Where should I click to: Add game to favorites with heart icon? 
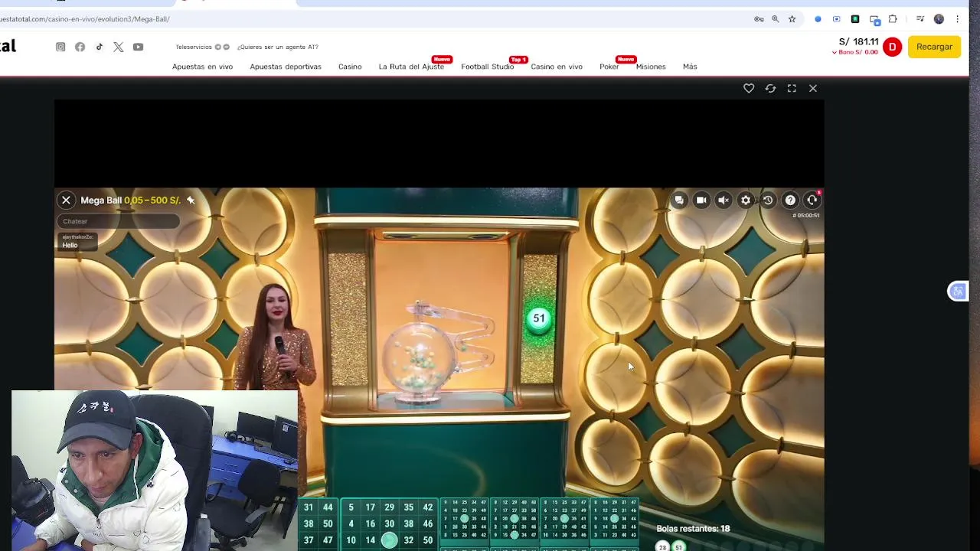pyautogui.click(x=749, y=89)
